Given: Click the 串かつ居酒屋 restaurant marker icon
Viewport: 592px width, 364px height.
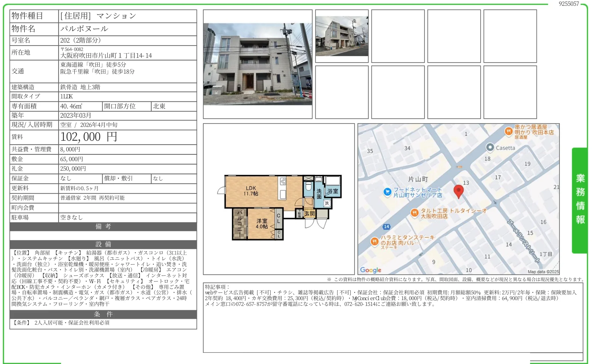Looking at the screenshot, I should (x=508, y=131).
